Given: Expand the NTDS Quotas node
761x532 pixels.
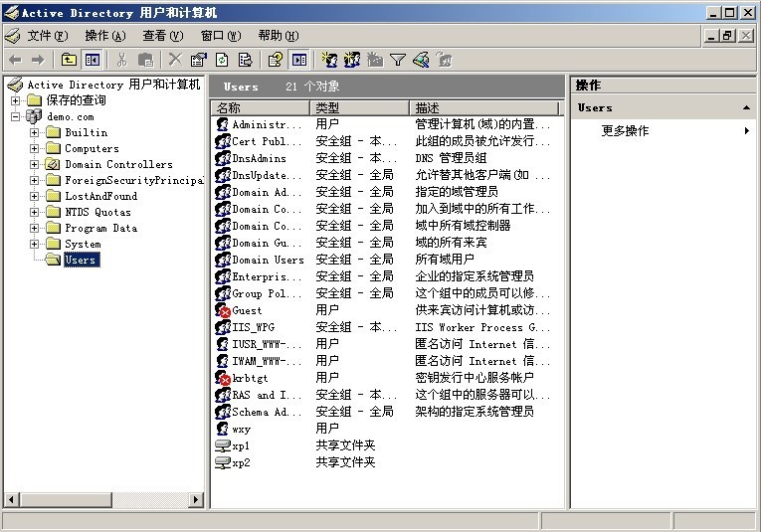Looking at the screenshot, I should click(34, 212).
